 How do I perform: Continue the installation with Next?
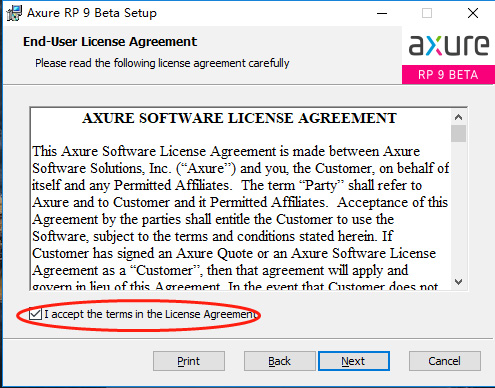(354, 361)
